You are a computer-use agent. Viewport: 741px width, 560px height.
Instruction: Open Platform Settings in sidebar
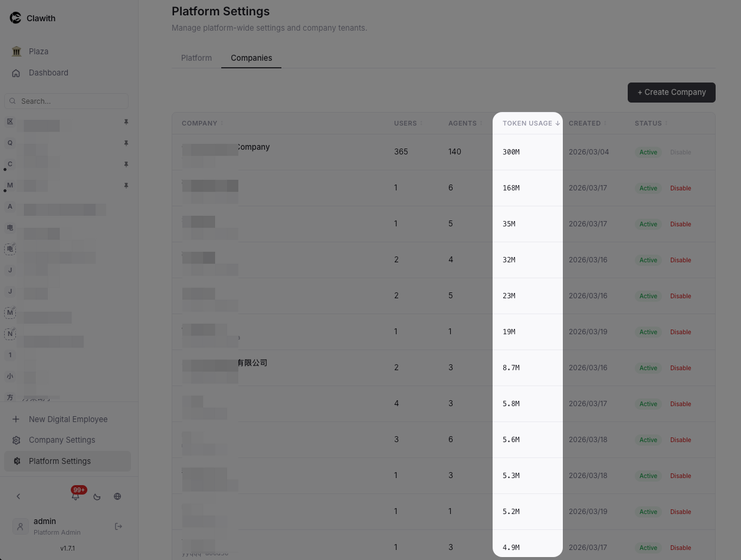pos(60,461)
